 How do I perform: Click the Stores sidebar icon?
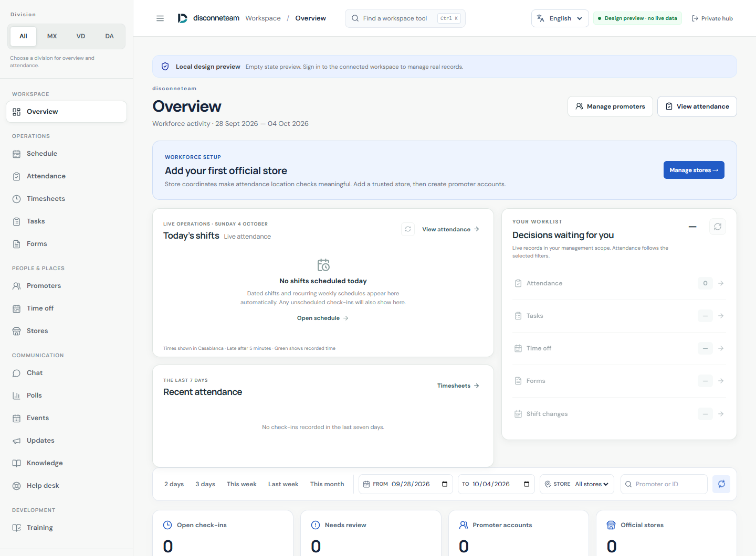[x=17, y=331]
